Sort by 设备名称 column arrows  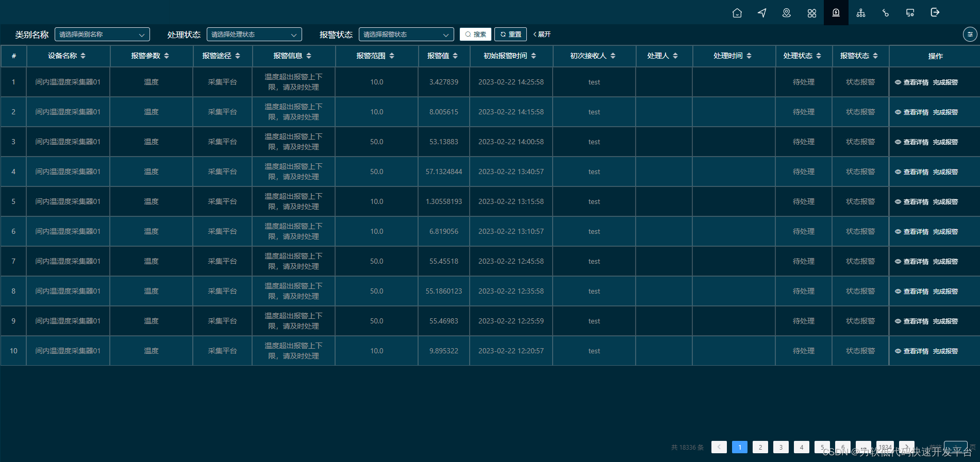click(83, 56)
